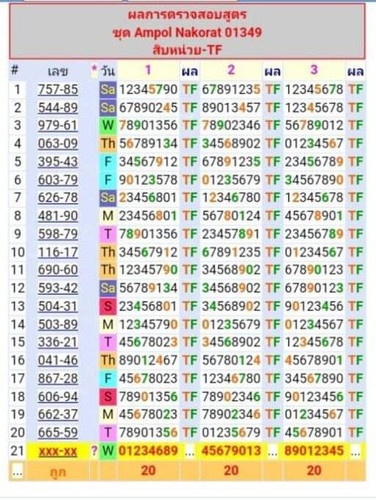Open the 481-90 number link
Screen dimensions: 376x500
pyautogui.click(x=58, y=216)
